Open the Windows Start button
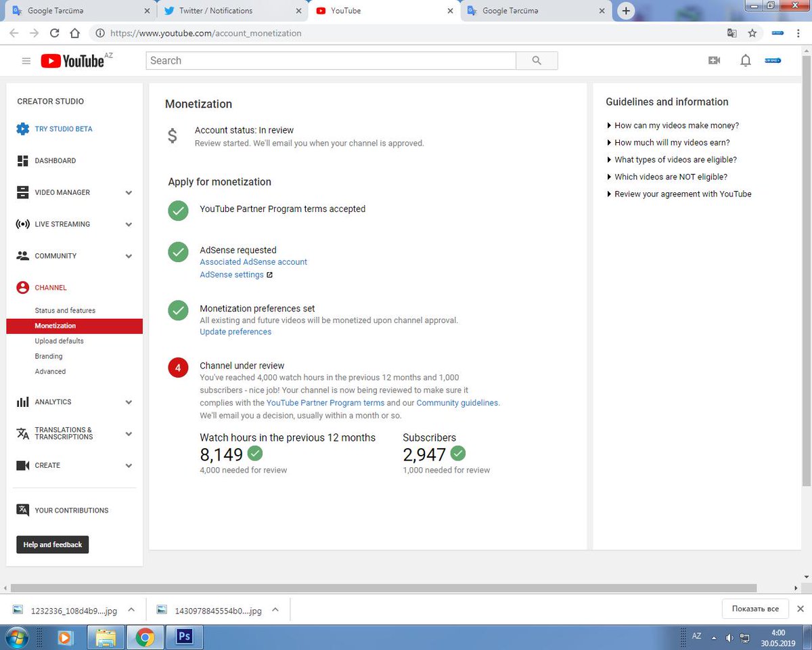The height and width of the screenshot is (650, 812). point(16,638)
